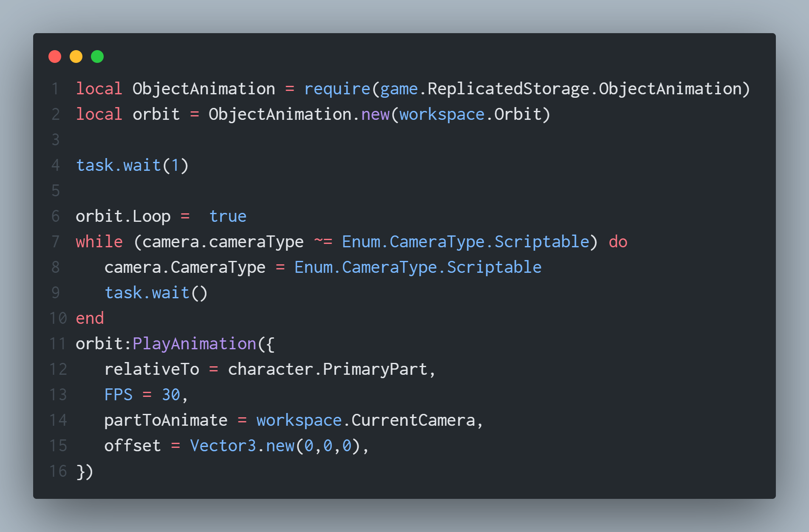
Task: Click Vector3.new on the offset line
Action: pos(242,446)
